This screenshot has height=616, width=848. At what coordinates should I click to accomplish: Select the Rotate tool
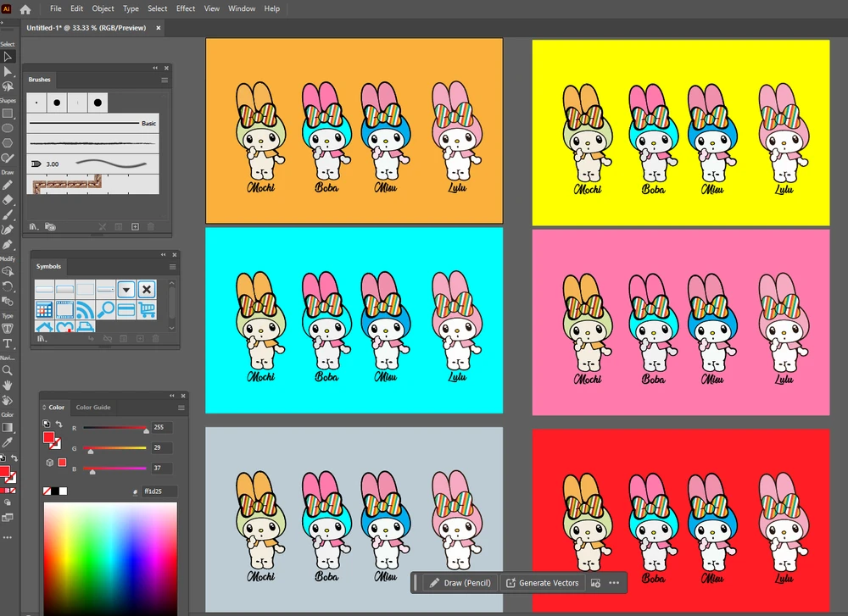(x=8, y=286)
